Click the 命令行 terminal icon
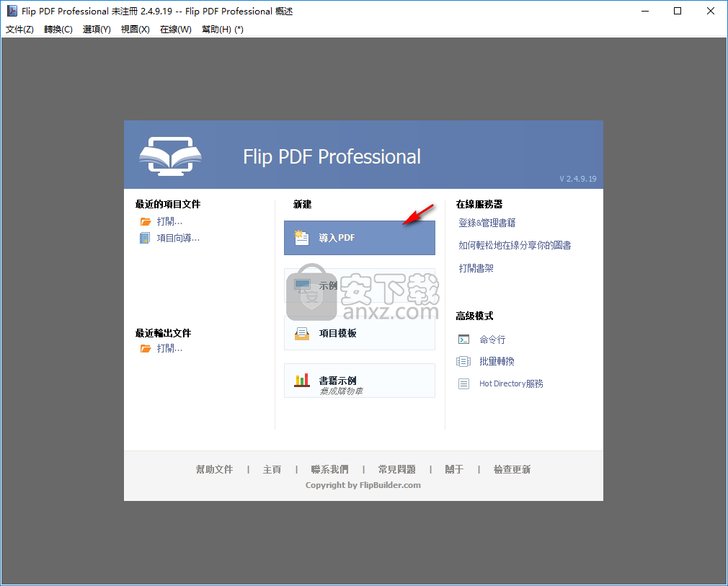The height and width of the screenshot is (586, 728). coord(463,339)
